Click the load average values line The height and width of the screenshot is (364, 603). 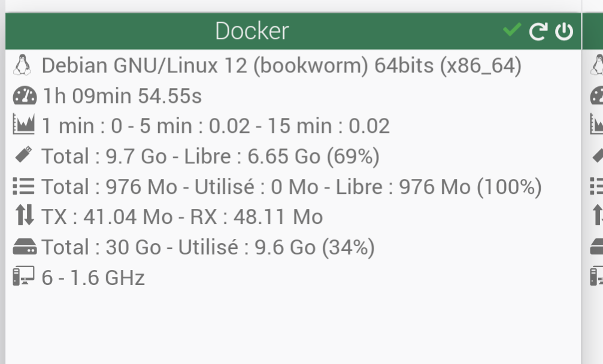(x=216, y=126)
